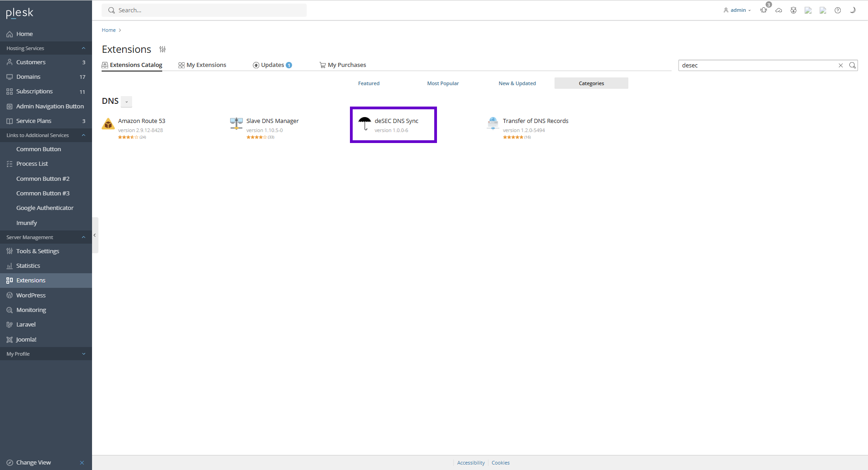The image size is (868, 470).
Task: Collapse the Hosting Services section
Action: tap(83, 48)
